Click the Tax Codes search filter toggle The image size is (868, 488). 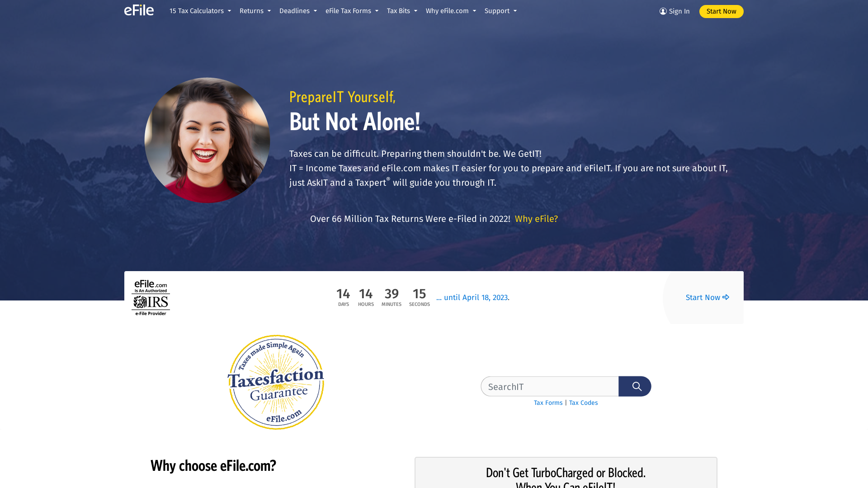click(583, 402)
